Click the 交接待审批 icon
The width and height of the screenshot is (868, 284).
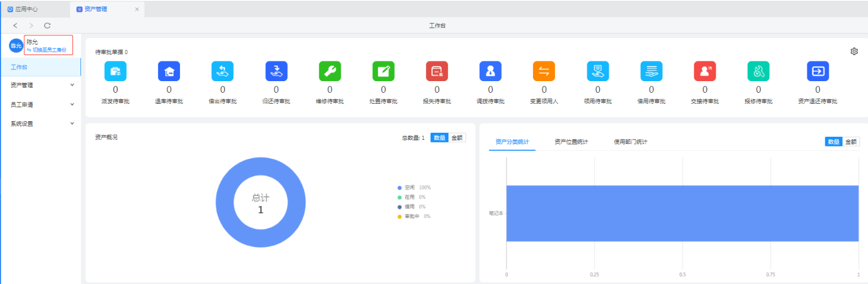pos(705,71)
